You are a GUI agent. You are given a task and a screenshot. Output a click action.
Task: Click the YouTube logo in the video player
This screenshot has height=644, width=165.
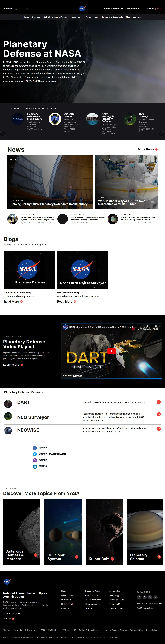coord(77,375)
